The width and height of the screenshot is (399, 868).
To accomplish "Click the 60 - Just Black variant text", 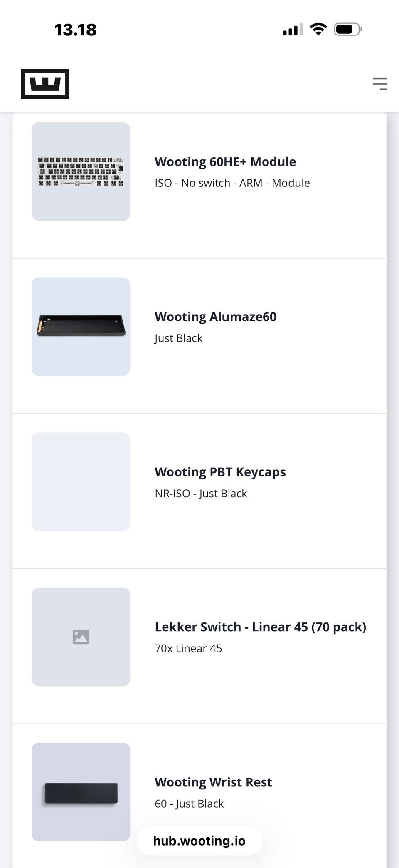I will 189,804.
